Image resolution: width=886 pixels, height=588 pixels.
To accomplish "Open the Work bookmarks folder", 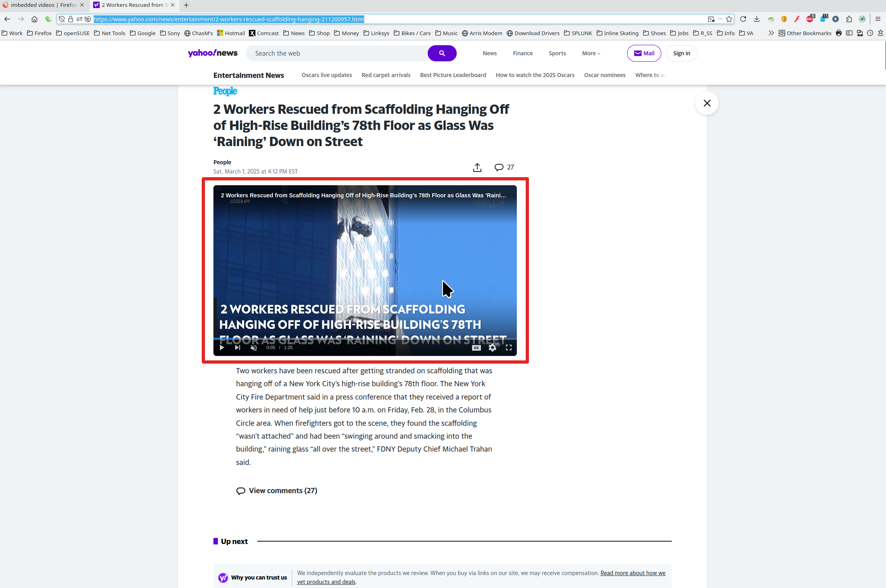I will [x=12, y=33].
